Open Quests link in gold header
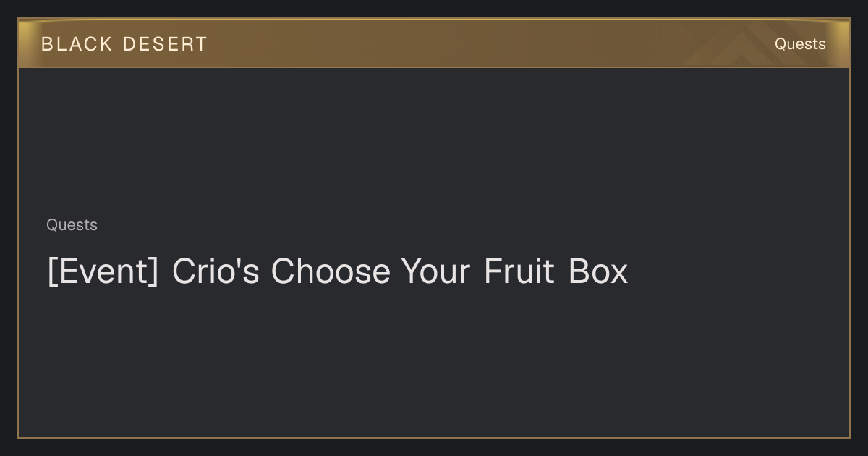This screenshot has height=456, width=868. point(800,44)
